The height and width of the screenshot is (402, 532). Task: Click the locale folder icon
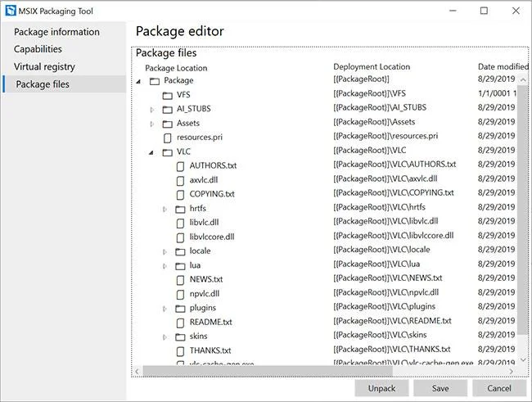[x=180, y=251]
